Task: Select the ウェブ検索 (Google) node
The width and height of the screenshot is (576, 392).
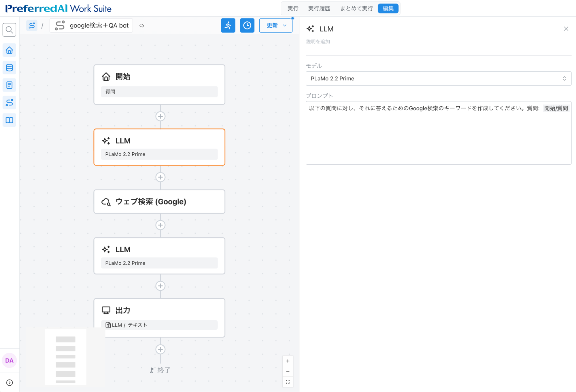Action: point(159,202)
